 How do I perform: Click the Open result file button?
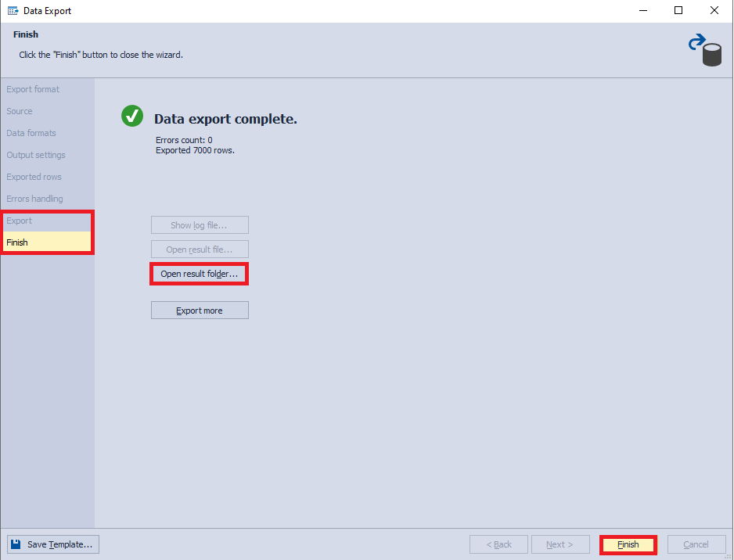(200, 249)
